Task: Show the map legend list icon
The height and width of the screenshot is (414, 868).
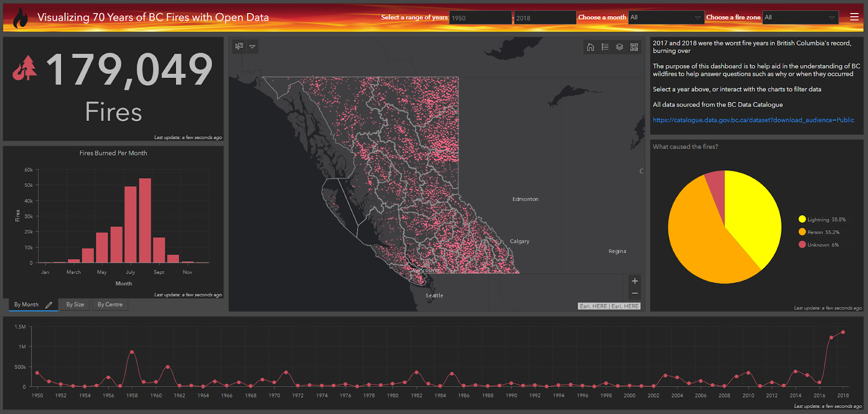Action: [x=605, y=47]
